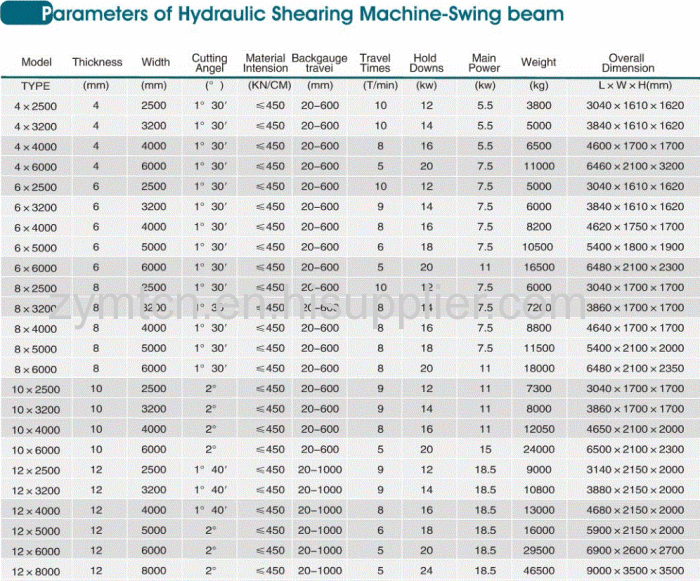
Task: Click weight value '46500'
Action: [x=539, y=571]
